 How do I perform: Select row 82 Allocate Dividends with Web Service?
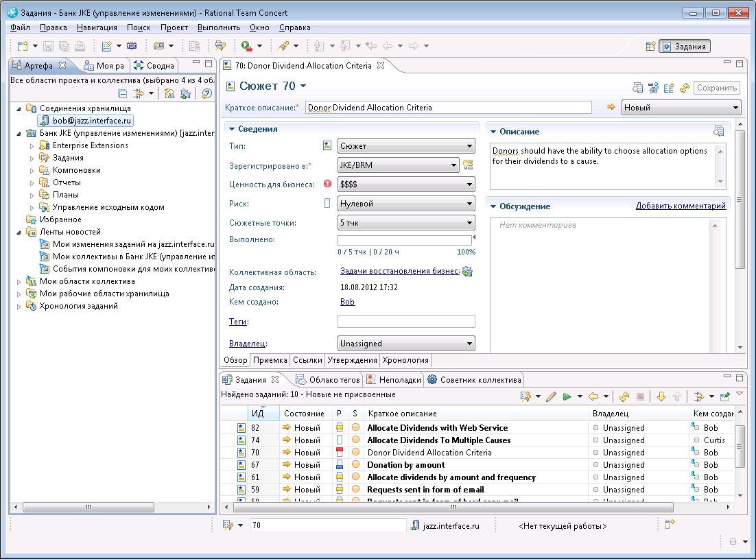click(477, 427)
